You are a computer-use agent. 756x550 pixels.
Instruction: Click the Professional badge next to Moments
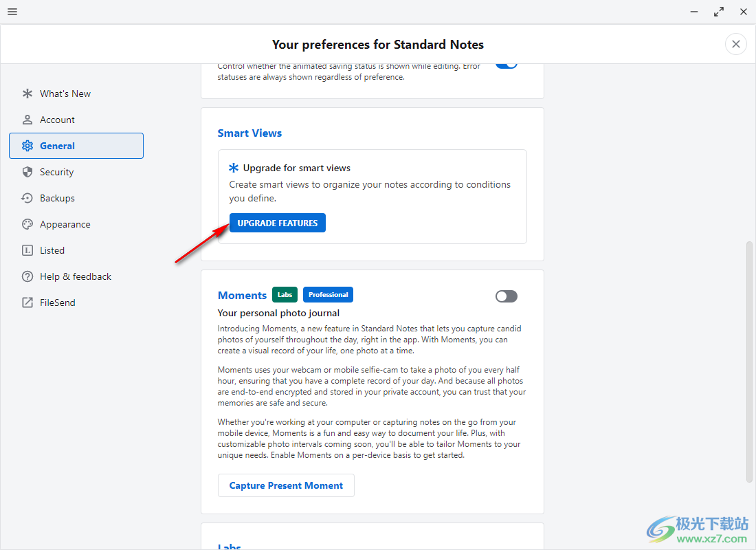pos(329,295)
